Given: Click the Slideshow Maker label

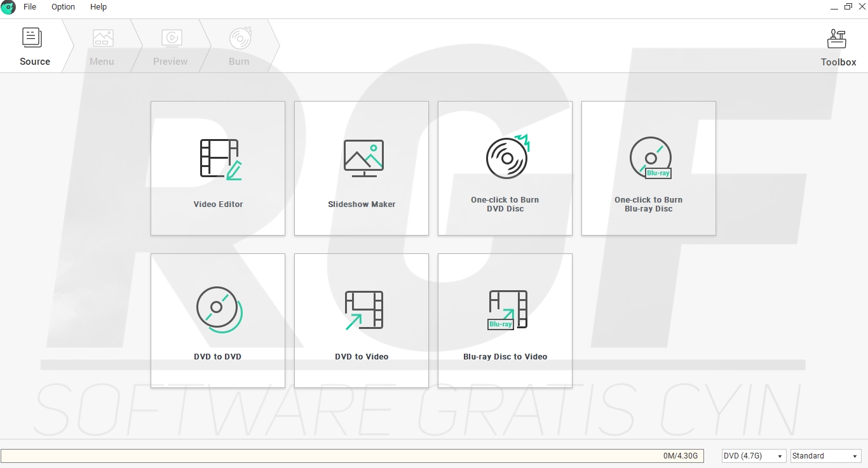Looking at the screenshot, I should click(362, 204).
